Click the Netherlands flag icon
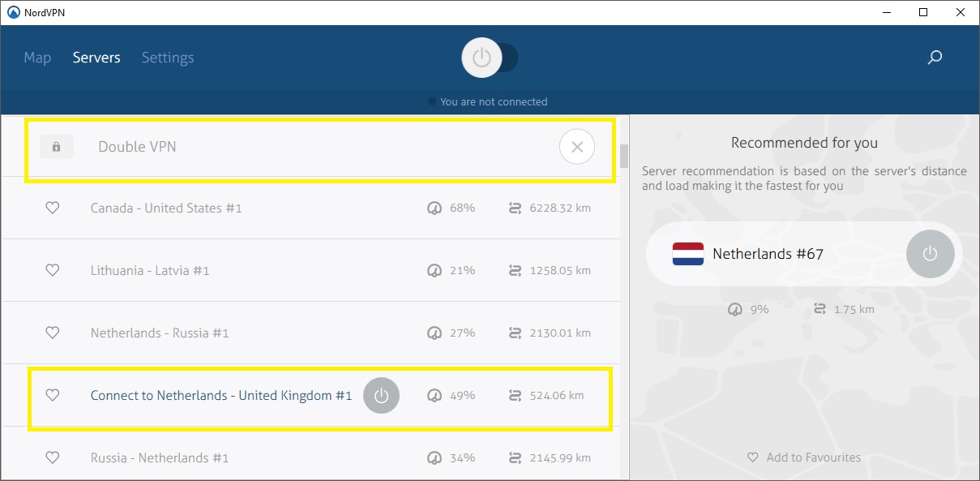 pyautogui.click(x=688, y=254)
